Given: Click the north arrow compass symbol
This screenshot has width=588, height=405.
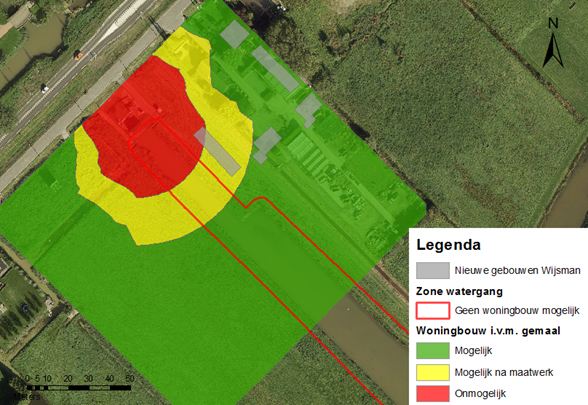Looking at the screenshot, I should tap(553, 43).
